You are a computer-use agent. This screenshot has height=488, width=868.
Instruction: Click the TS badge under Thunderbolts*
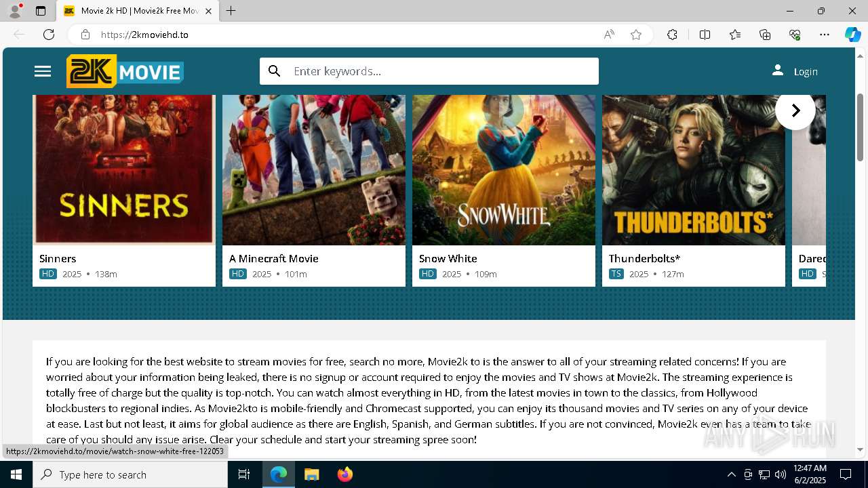click(616, 274)
